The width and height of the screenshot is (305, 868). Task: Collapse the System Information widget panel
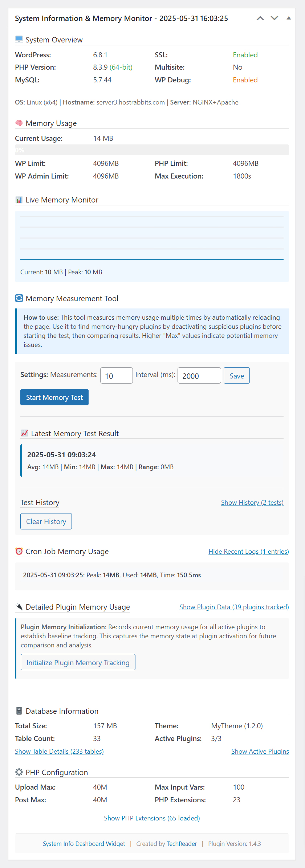tap(289, 18)
